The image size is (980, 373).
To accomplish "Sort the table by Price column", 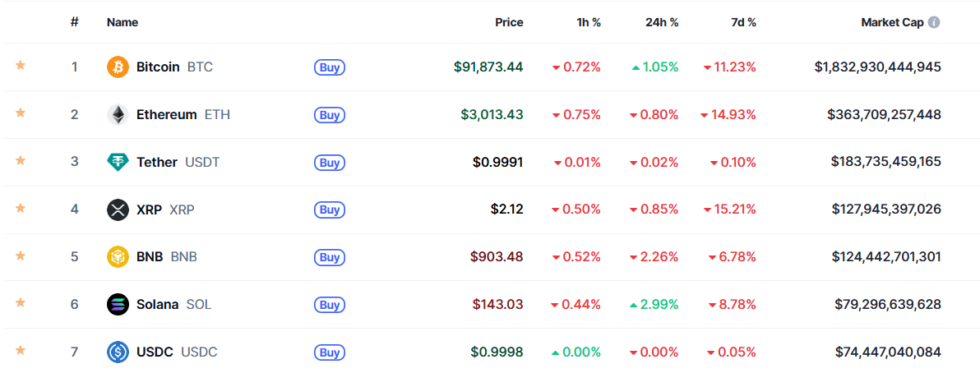I will 509,22.
